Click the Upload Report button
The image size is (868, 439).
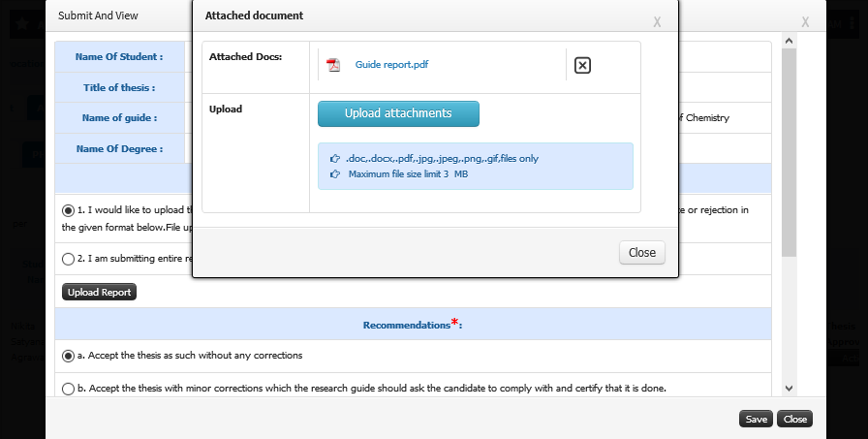(x=99, y=292)
